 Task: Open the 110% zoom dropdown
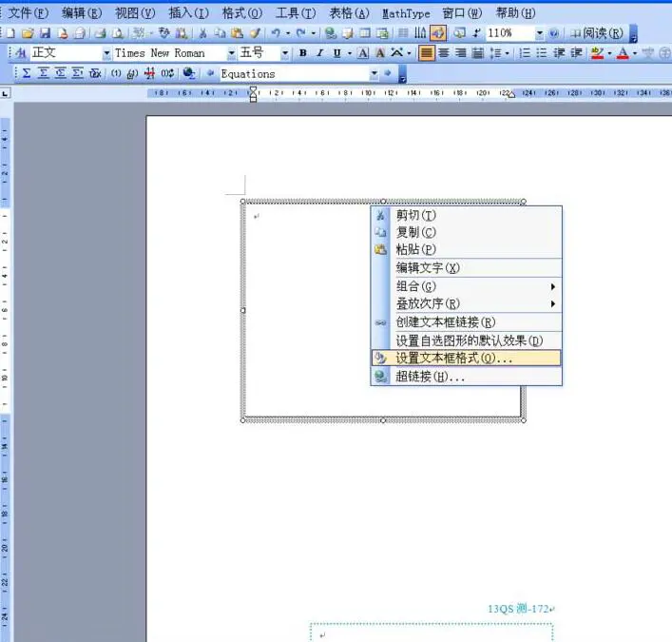(x=540, y=33)
